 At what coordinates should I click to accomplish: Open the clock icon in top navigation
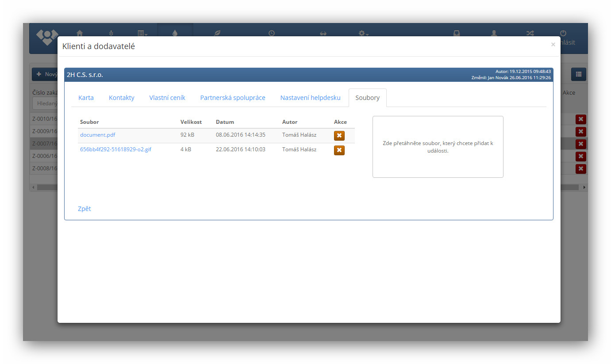click(x=271, y=33)
